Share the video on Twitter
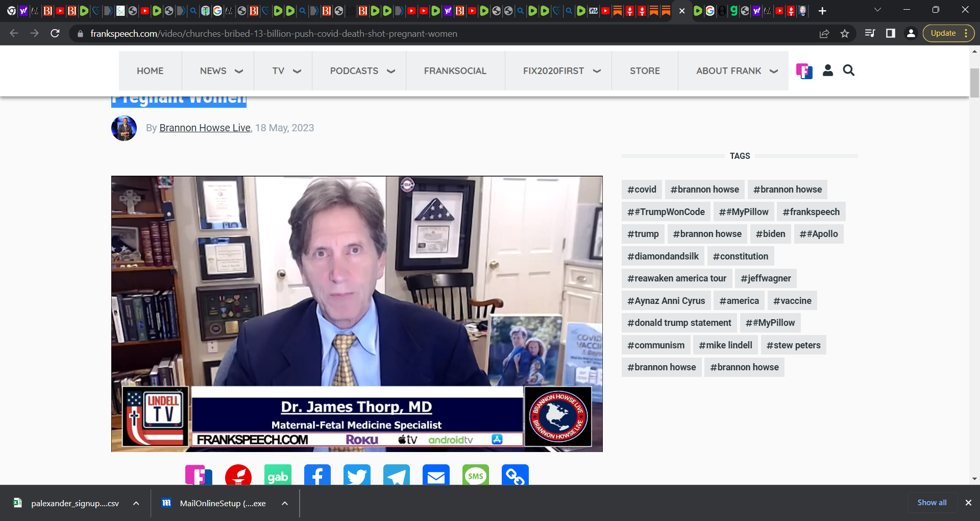 click(x=357, y=477)
